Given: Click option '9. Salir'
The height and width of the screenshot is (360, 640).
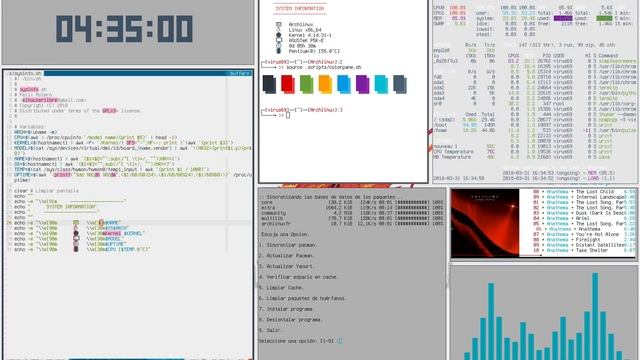Looking at the screenshot, I should (x=270, y=330).
